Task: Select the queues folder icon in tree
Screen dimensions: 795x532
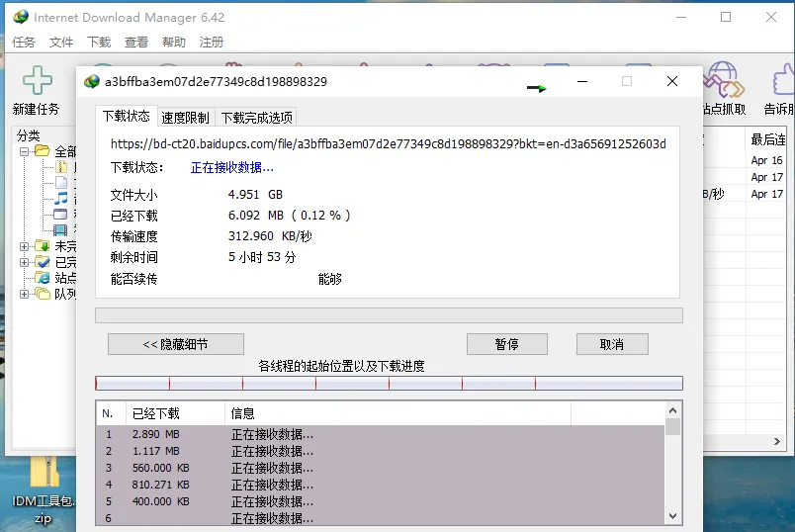Action: 43,294
